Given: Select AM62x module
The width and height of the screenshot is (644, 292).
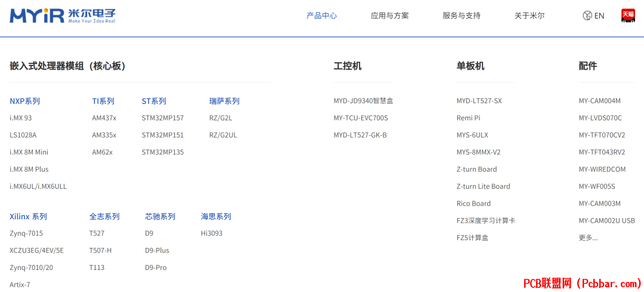Looking at the screenshot, I should [x=103, y=152].
